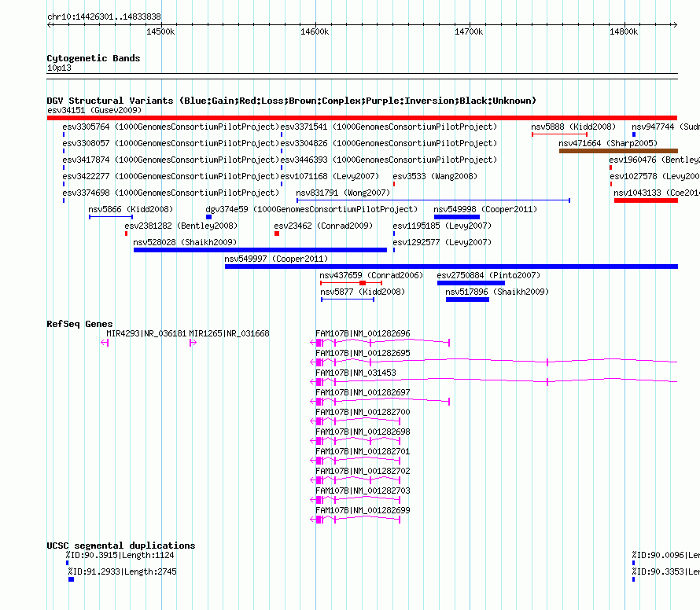The height and width of the screenshot is (610, 700).
Task: Open the nsv5877 (Kidd2008) label
Action: [x=363, y=292]
